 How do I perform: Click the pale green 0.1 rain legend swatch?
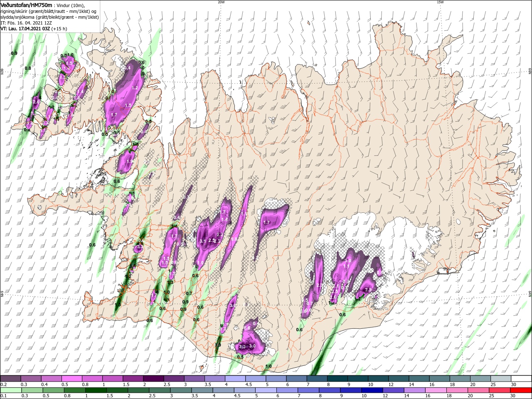11,390
